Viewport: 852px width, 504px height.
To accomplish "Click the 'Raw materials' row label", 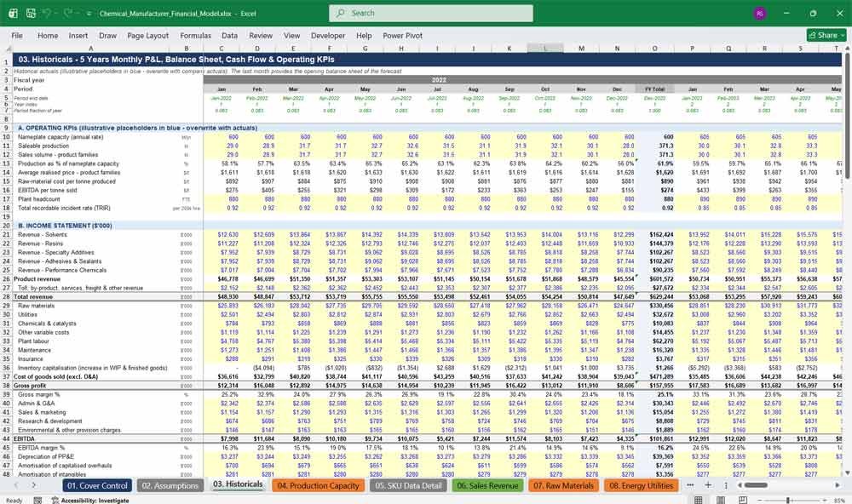I will [37, 306].
